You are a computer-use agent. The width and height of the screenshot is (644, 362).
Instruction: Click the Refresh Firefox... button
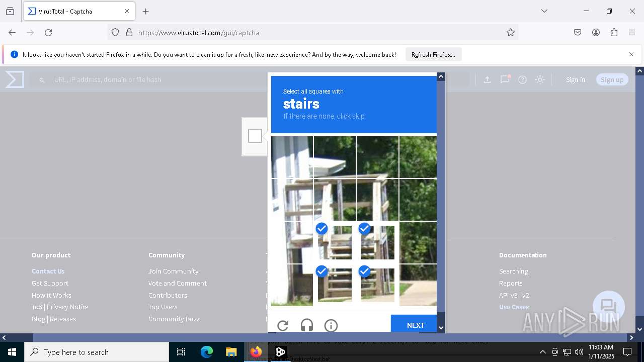tap(433, 54)
